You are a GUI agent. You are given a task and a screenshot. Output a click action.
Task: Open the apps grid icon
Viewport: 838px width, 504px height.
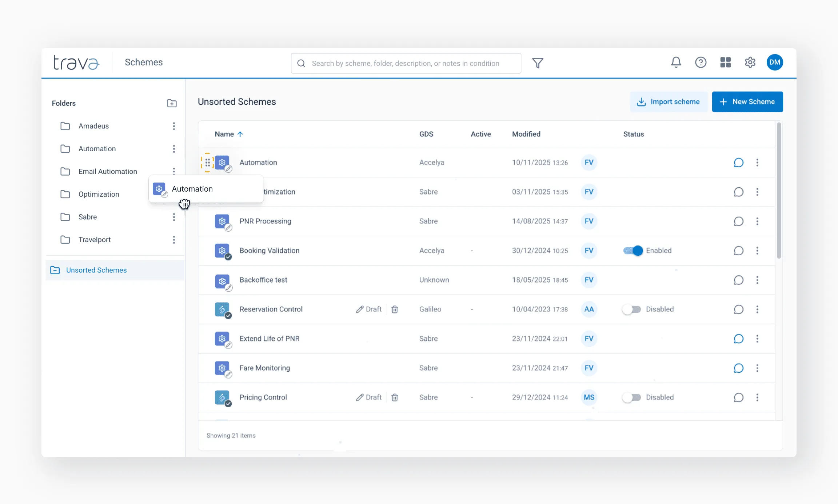[725, 63]
